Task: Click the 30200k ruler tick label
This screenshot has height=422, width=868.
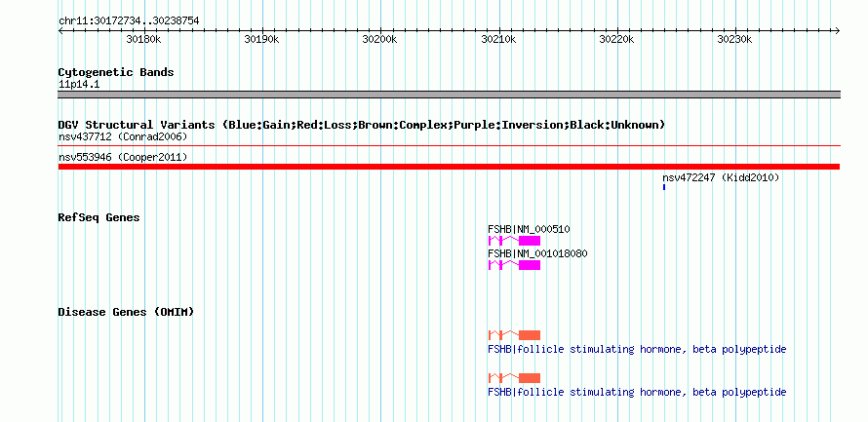Action: point(379,39)
